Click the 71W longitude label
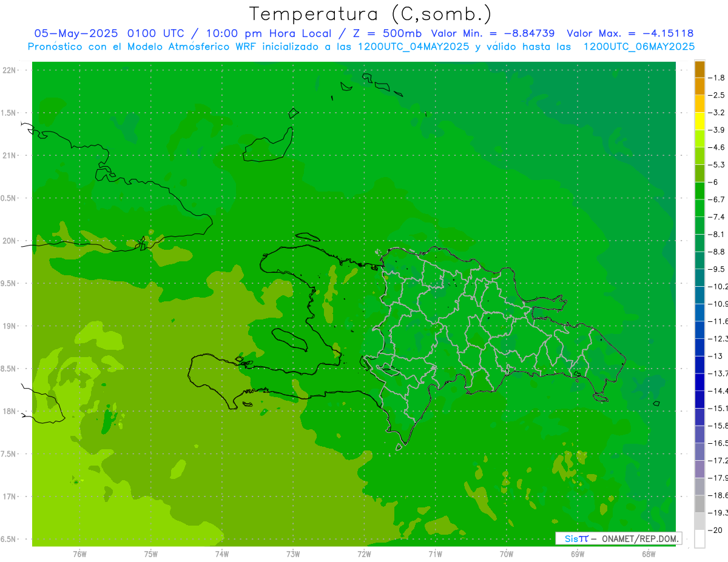The image size is (728, 562). (435, 554)
